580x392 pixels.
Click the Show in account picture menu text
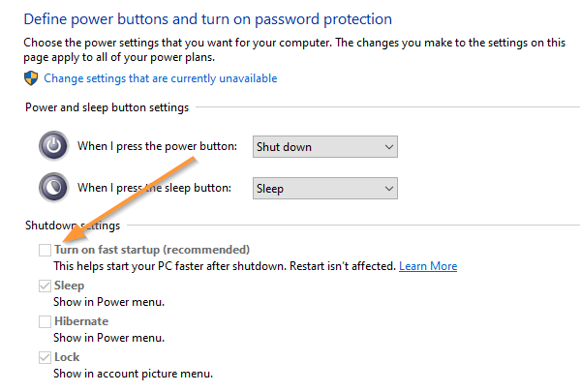click(x=134, y=374)
